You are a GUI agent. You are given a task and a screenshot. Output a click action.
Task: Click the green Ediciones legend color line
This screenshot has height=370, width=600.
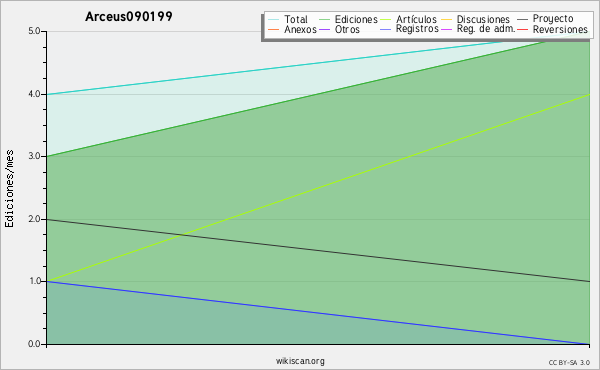click(x=324, y=19)
